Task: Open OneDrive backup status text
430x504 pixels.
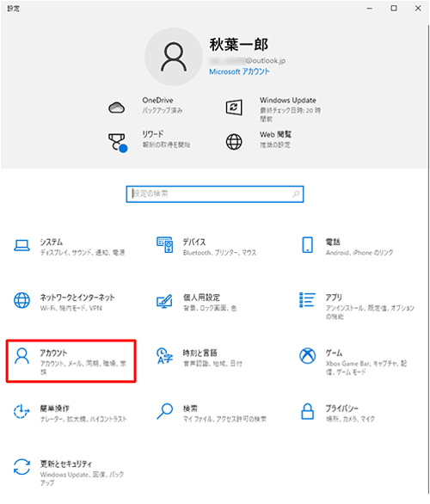Action: click(x=163, y=110)
